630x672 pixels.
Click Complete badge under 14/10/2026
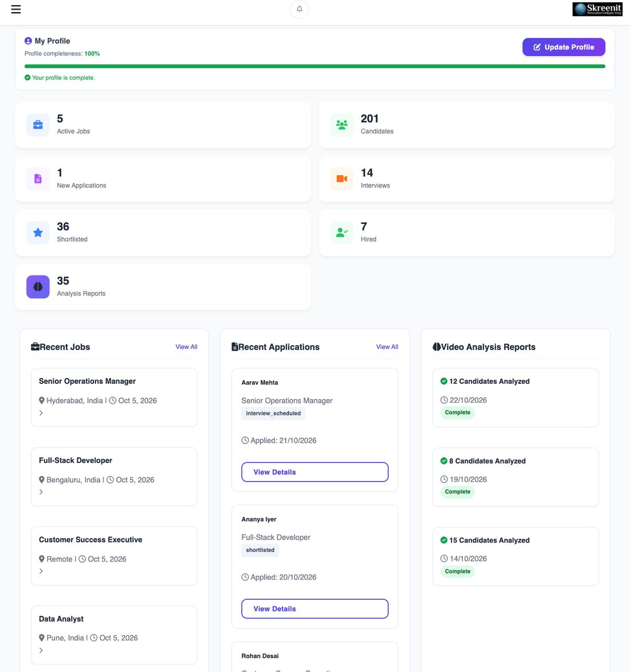(457, 571)
